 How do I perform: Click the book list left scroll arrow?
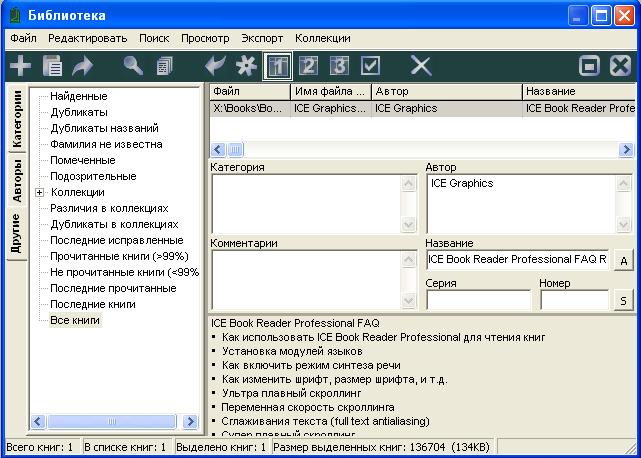[x=218, y=150]
